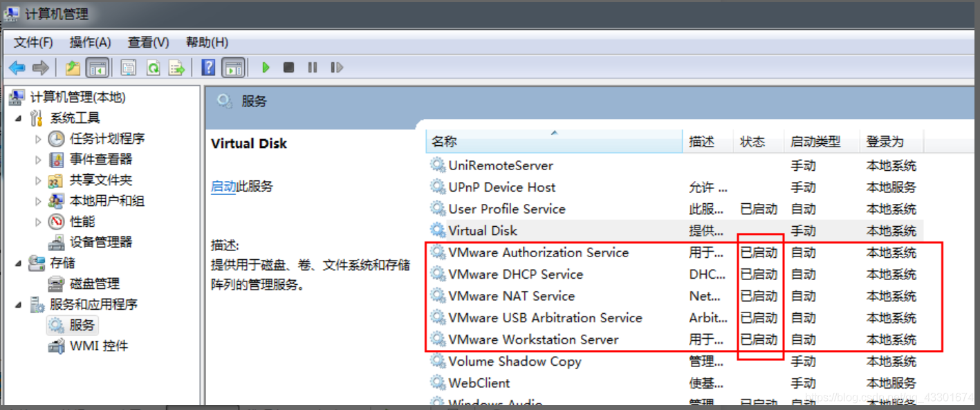
Task: Click the Export List toolbar icon
Action: coord(177,68)
